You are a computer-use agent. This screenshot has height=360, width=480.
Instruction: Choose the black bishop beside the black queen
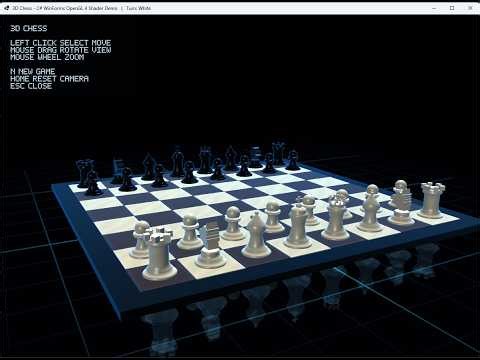click(x=231, y=158)
